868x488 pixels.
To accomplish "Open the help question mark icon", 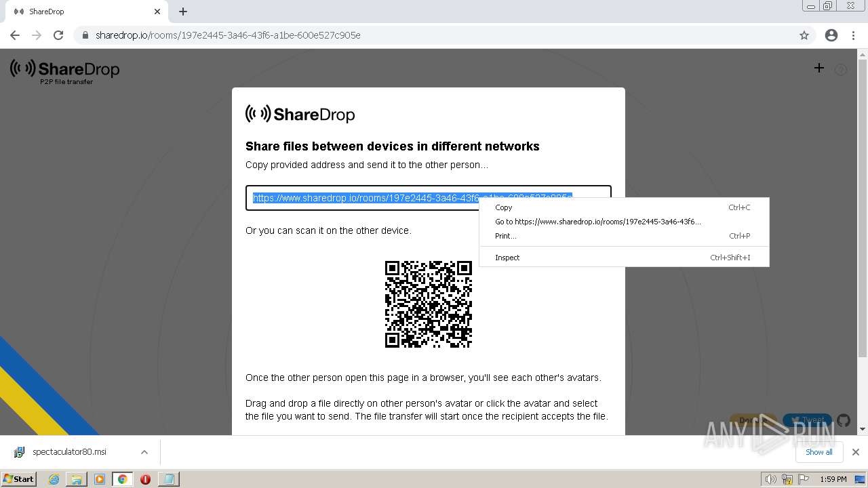I will [x=841, y=69].
